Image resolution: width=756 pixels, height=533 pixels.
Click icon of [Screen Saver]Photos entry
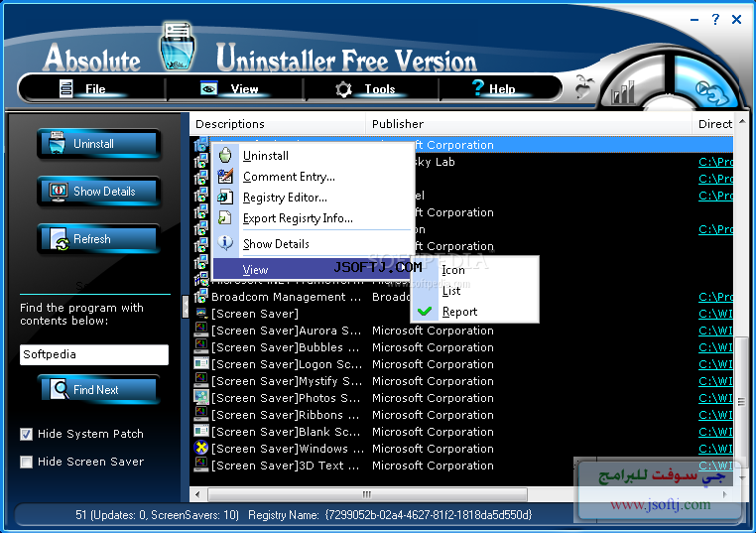pyautogui.click(x=200, y=397)
